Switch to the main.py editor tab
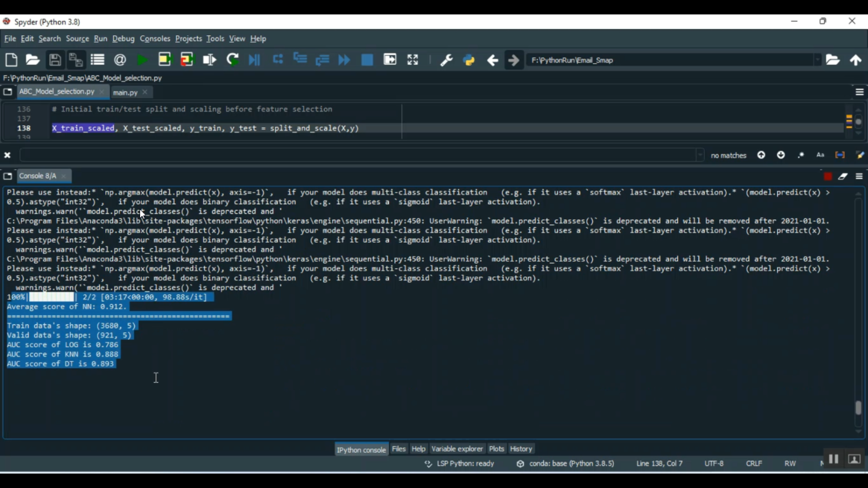The height and width of the screenshot is (488, 868). 125,93
